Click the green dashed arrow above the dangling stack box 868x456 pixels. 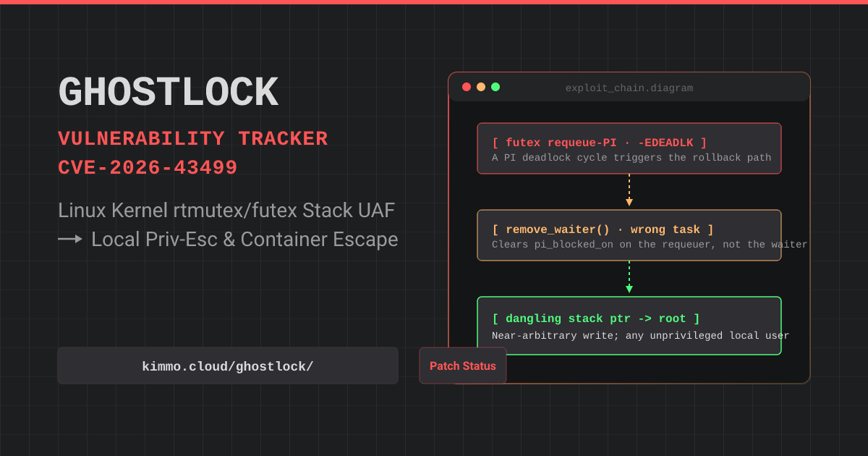(629, 278)
